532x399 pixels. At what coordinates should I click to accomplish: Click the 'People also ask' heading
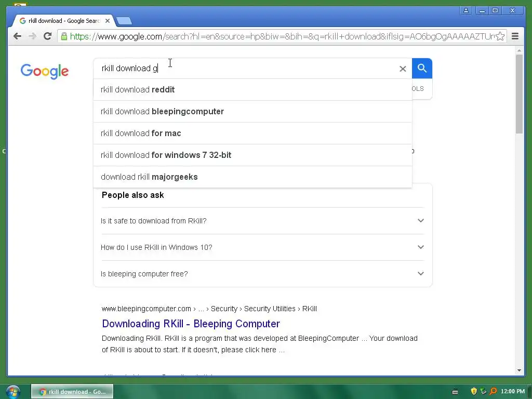click(132, 195)
